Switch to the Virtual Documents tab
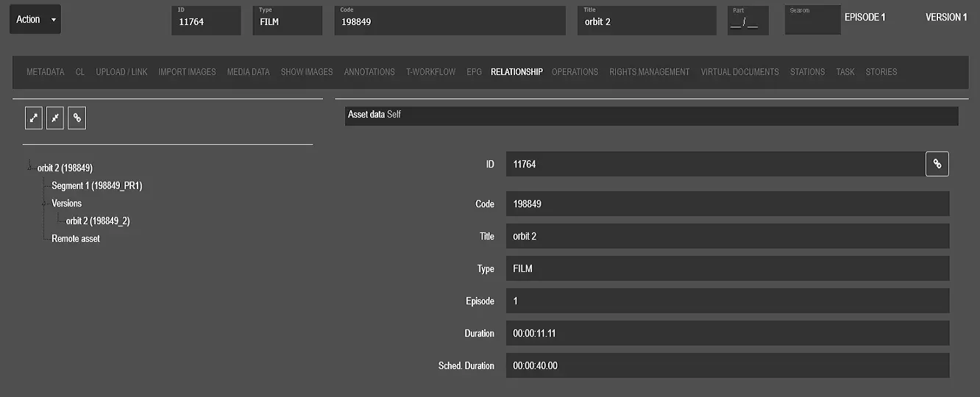This screenshot has width=980, height=397. pyautogui.click(x=739, y=72)
